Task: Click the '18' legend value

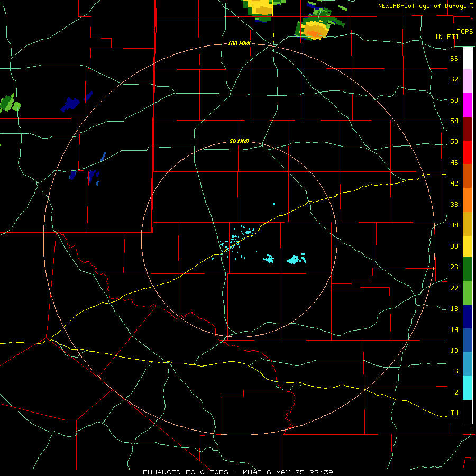Action: [x=454, y=309]
